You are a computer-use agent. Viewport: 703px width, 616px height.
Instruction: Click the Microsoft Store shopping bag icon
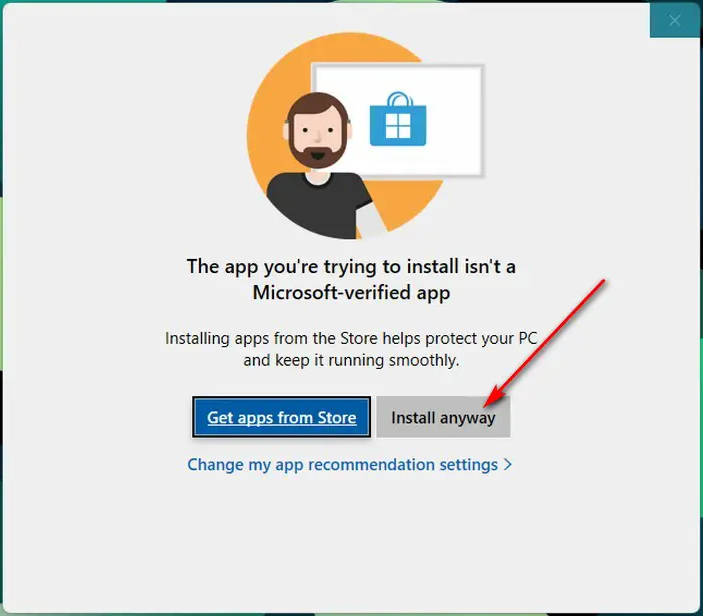click(398, 119)
